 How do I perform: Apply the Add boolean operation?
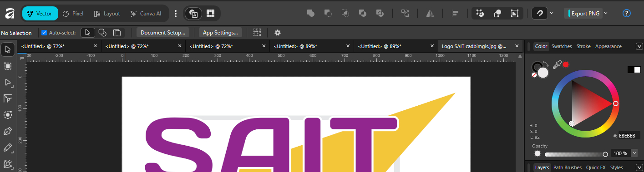point(311,14)
